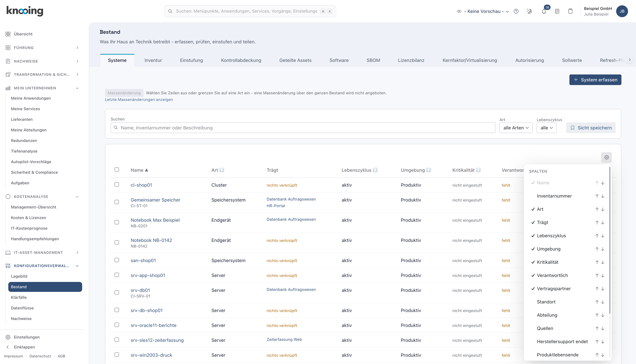Switch to the Inventur tab
The height and width of the screenshot is (364, 636).
coord(153,60)
